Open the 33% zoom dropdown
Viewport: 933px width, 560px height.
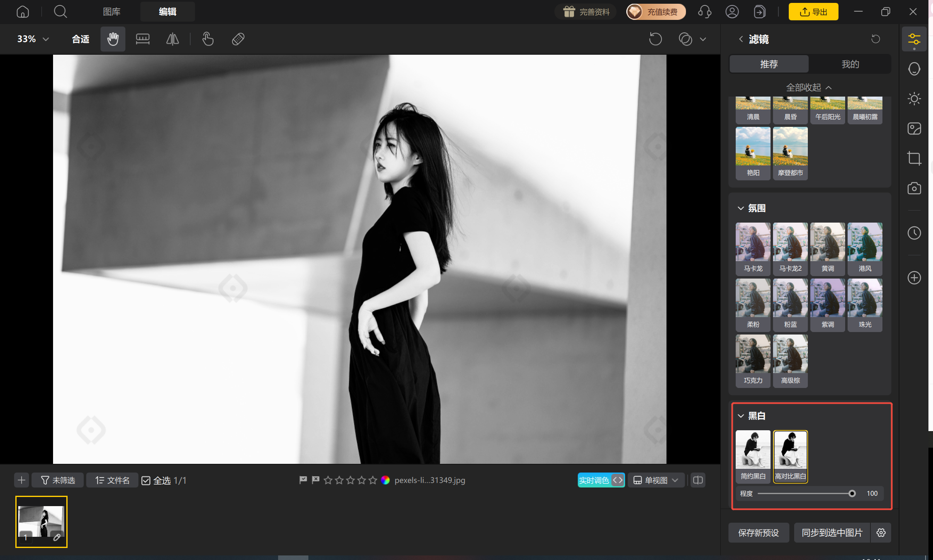pos(33,39)
